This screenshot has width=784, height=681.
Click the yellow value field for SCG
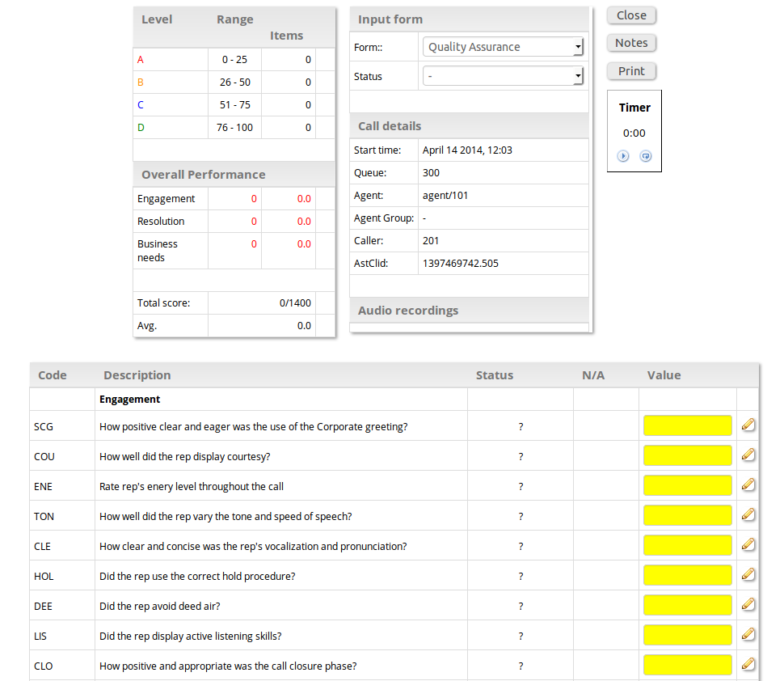(x=688, y=425)
